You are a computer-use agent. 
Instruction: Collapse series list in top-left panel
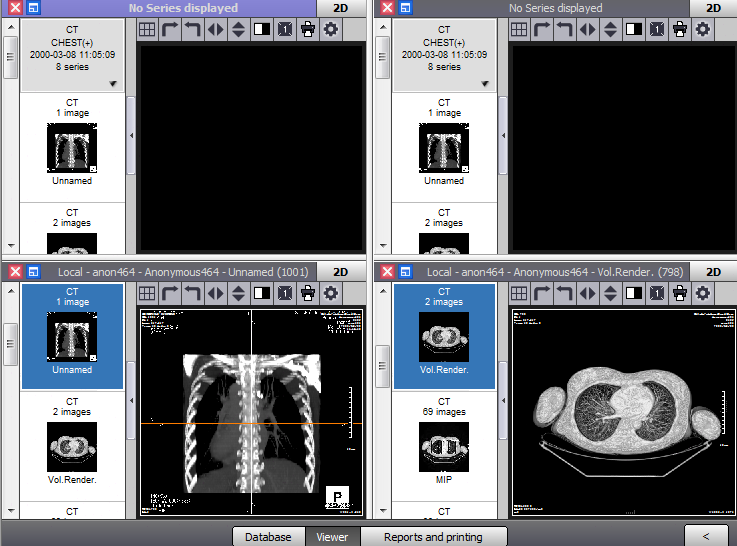click(131, 136)
